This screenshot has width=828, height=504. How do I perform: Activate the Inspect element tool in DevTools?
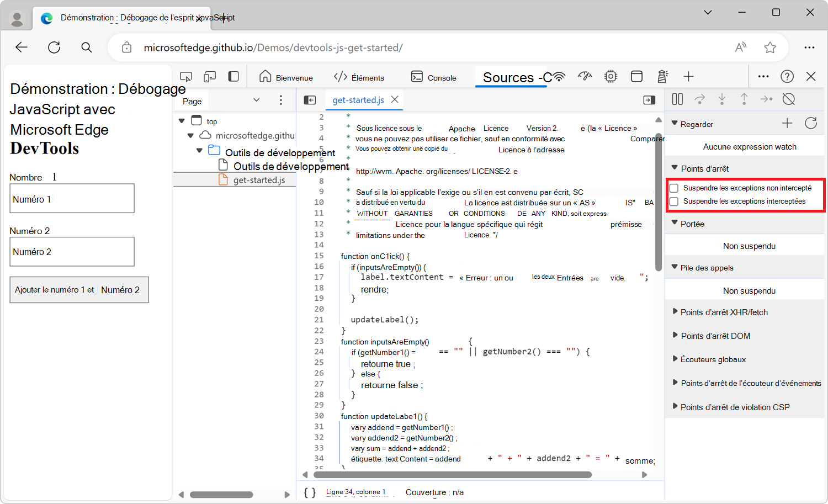[x=186, y=77]
